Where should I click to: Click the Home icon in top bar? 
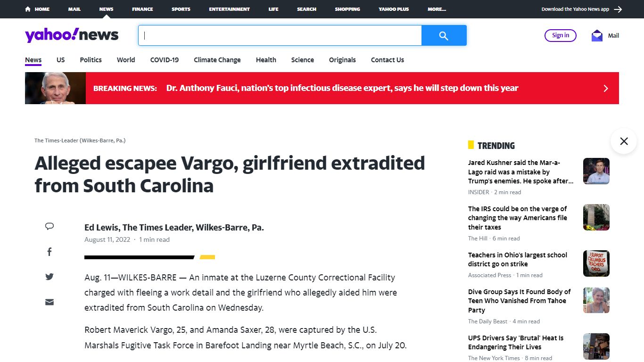[28, 9]
